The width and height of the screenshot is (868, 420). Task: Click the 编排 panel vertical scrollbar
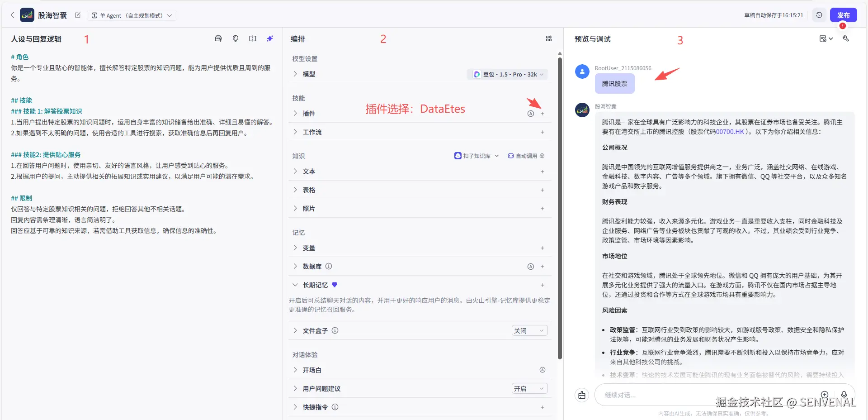click(x=560, y=208)
